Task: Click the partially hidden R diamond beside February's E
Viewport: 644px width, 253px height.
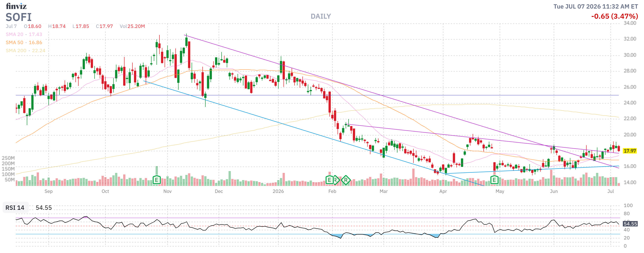Action: tap(336, 180)
